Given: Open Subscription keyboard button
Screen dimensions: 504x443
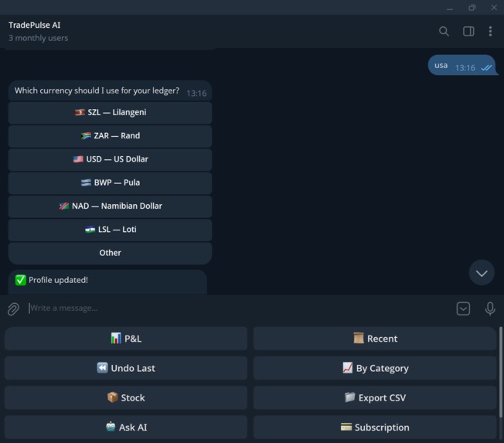Looking at the screenshot, I should (x=375, y=428).
